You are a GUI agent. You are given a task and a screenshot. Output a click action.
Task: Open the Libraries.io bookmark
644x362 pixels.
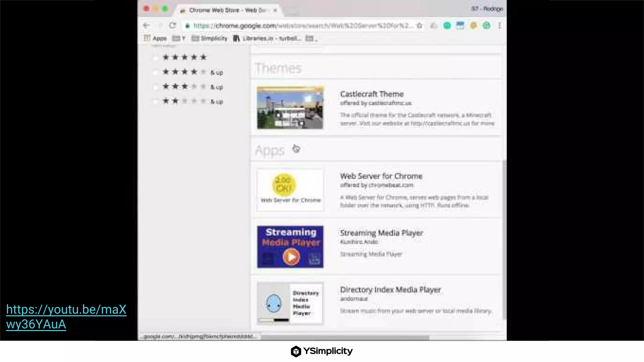pyautogui.click(x=267, y=38)
